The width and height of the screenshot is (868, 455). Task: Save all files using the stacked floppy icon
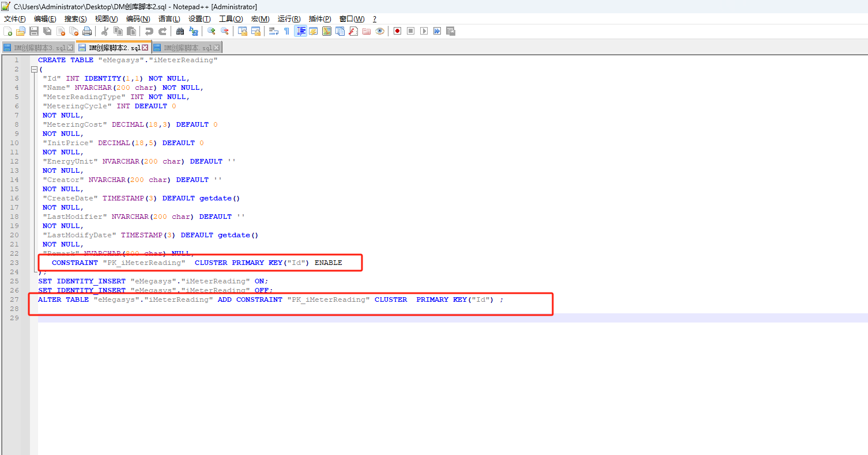[47, 31]
